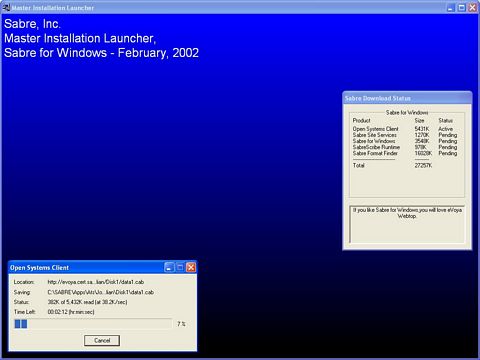Click the "Saving:" label
The image size is (480, 360).
[x=22, y=292]
